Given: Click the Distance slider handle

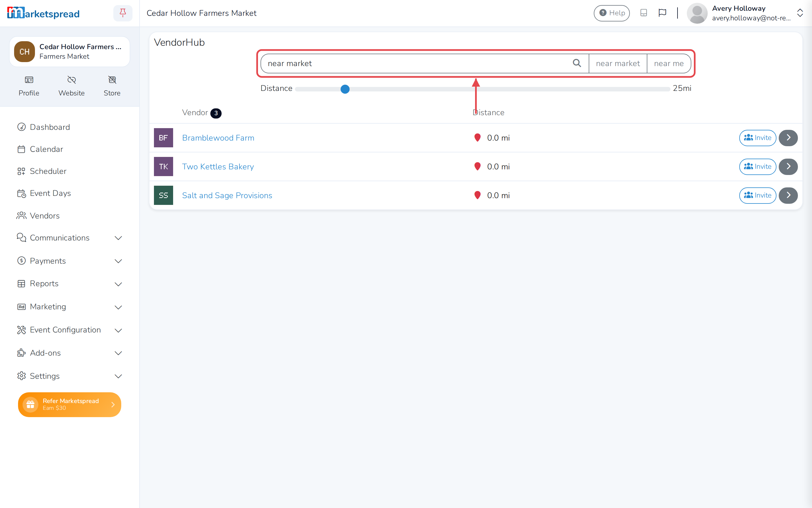Looking at the screenshot, I should click(345, 89).
